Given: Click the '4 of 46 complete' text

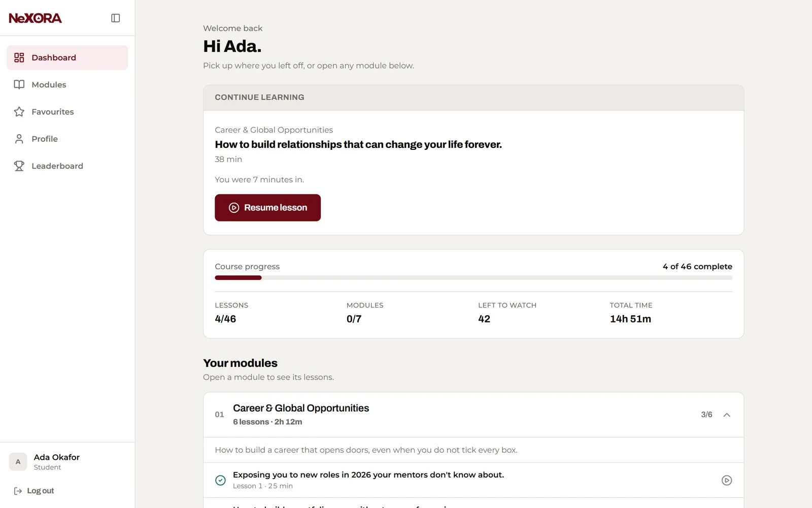Looking at the screenshot, I should tap(697, 266).
